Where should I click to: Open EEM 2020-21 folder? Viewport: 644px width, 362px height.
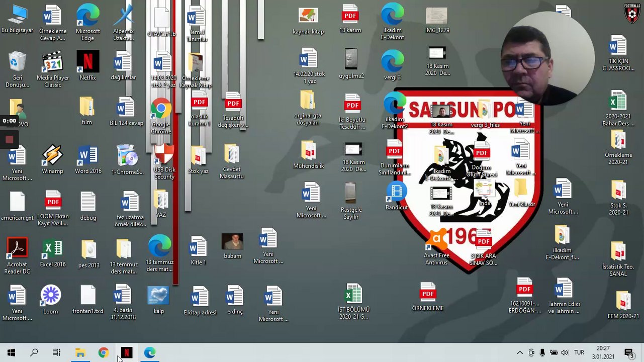click(623, 305)
